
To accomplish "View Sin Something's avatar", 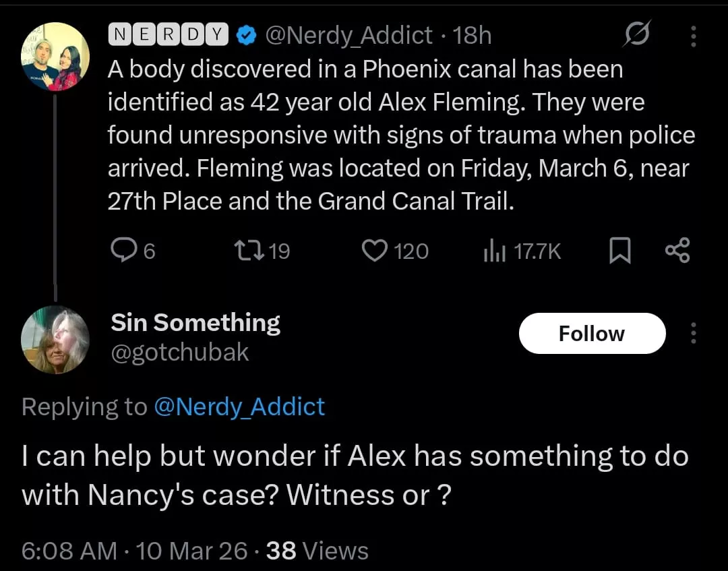I will click(x=55, y=340).
